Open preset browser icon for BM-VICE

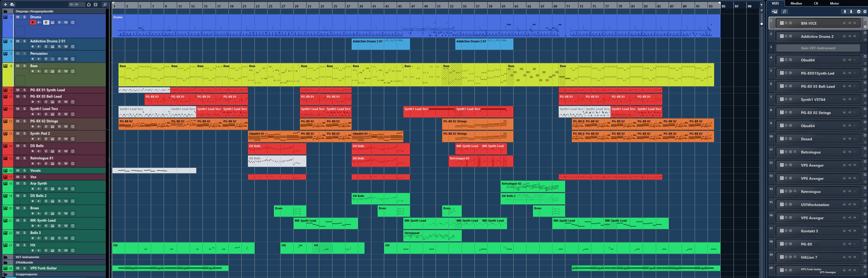(x=844, y=23)
